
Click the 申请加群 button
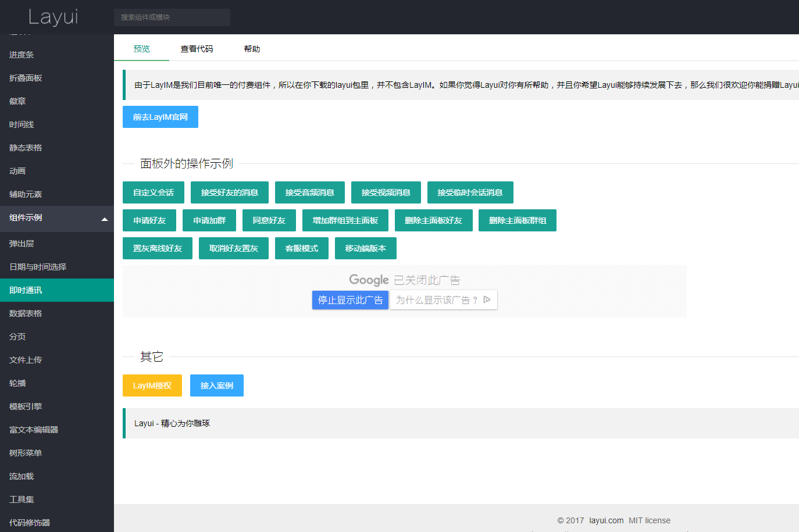(209, 220)
